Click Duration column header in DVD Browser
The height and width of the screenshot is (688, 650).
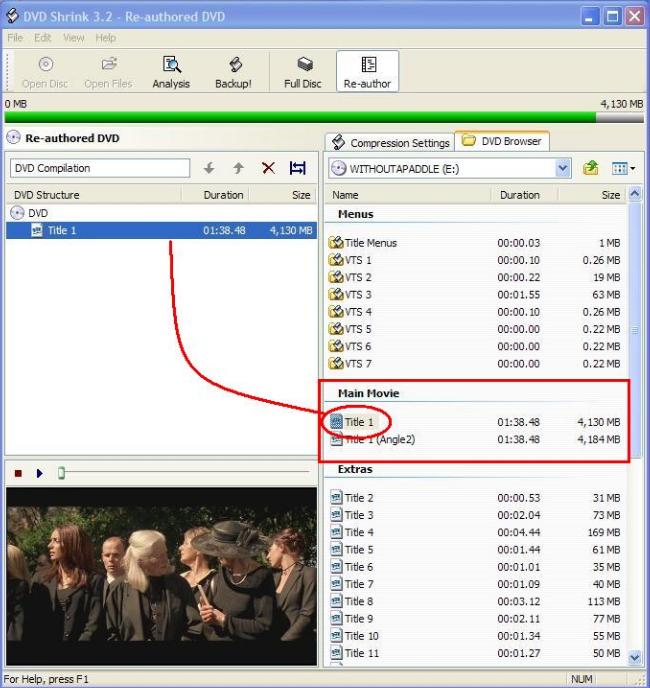[520, 195]
